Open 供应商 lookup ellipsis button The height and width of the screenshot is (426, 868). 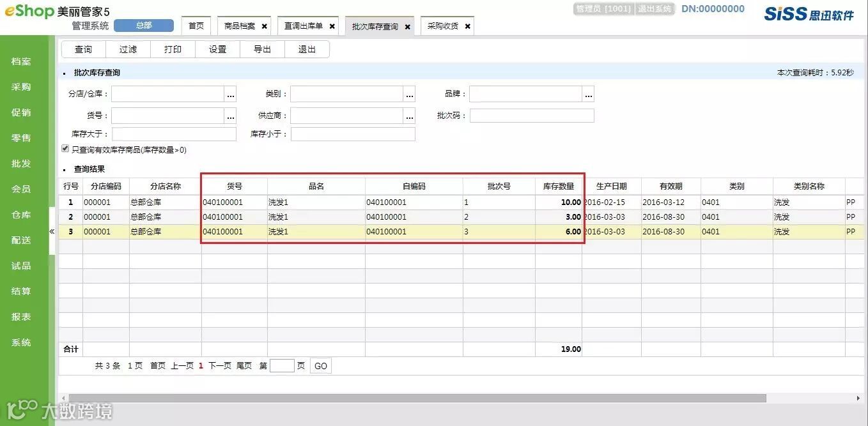pos(410,116)
